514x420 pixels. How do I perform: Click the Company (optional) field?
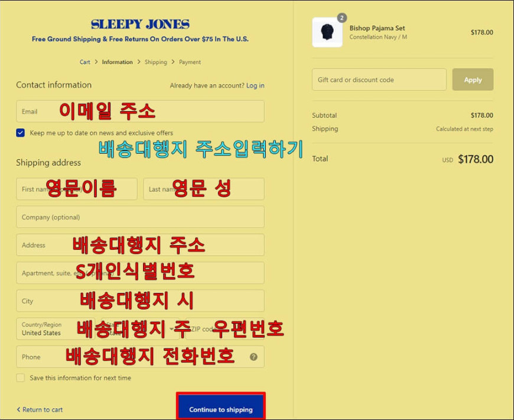pos(140,217)
